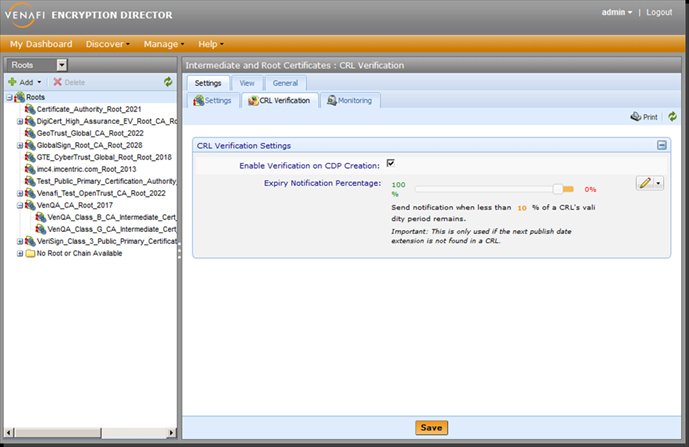Open the admin user dropdown
Screen dimensions: 689x447
[616, 12]
